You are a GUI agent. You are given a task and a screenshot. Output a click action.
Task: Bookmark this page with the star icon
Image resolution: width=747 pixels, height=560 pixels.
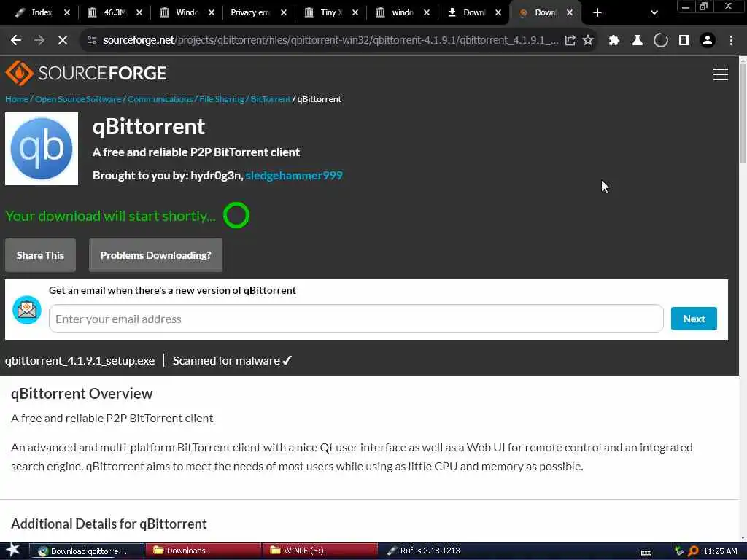point(588,41)
